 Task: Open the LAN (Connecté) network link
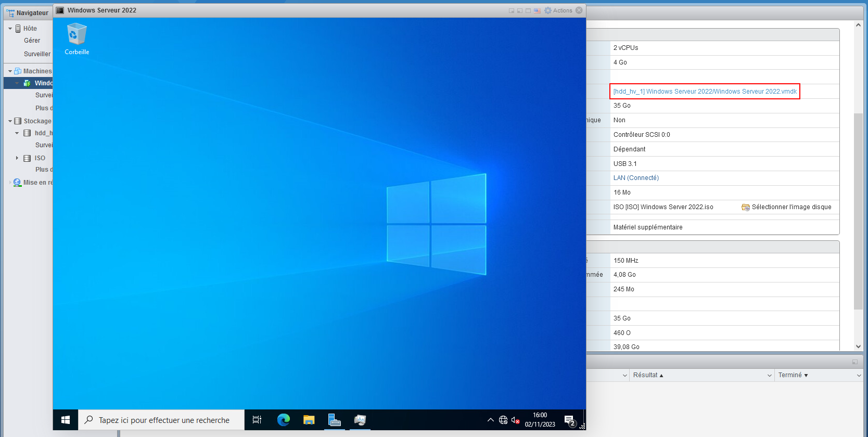coord(636,178)
